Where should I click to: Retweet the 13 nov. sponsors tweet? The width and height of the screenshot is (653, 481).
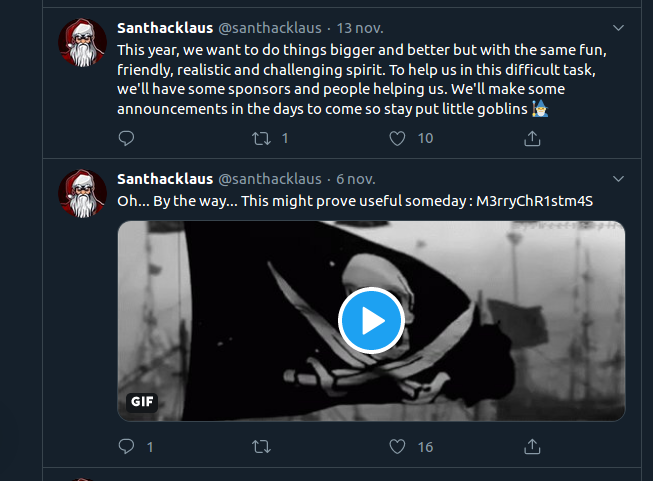[x=261, y=138]
